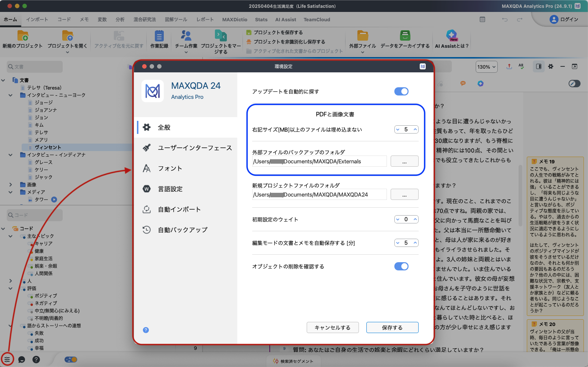This screenshot has width=588, height=367.
Task: Select ヴィンセント document in tree
Action: coord(48,147)
